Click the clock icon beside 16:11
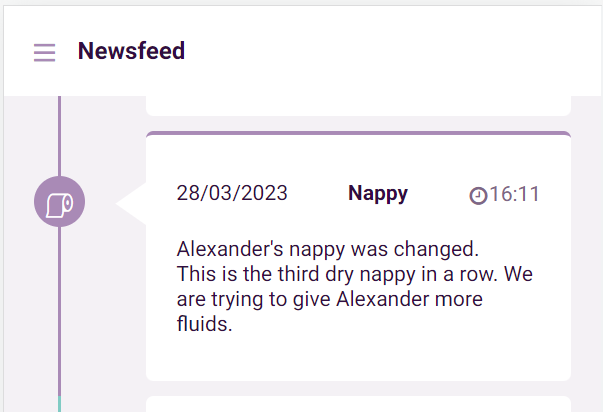 [x=478, y=195]
